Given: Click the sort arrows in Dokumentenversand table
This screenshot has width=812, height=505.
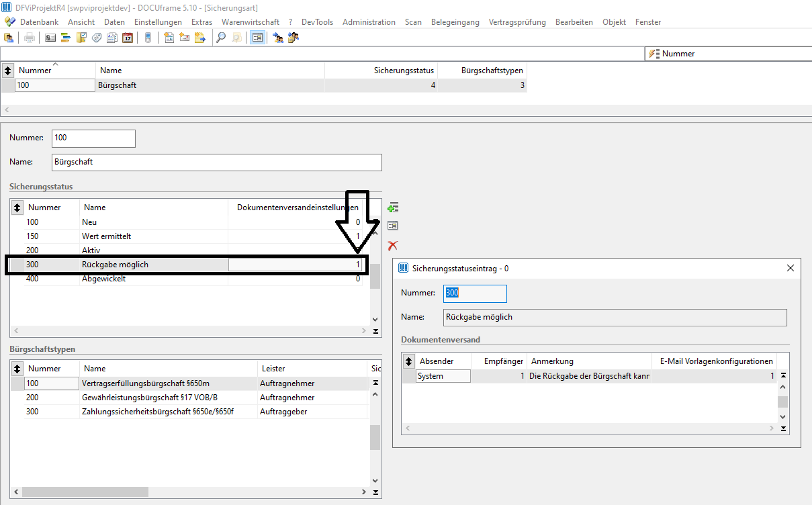Looking at the screenshot, I should click(409, 361).
